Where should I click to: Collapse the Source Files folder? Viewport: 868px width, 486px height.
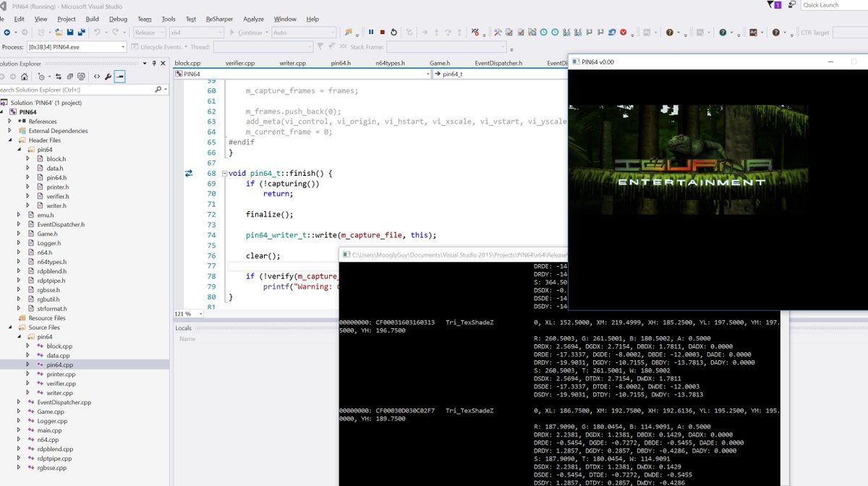11,328
